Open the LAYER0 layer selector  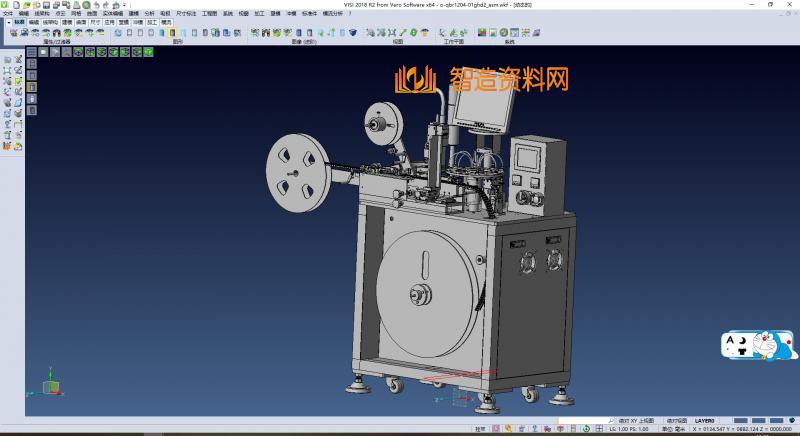click(x=706, y=421)
